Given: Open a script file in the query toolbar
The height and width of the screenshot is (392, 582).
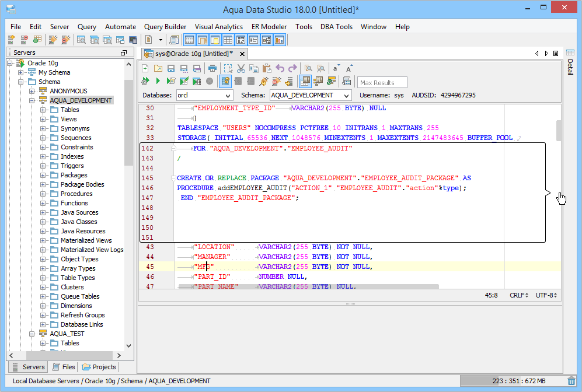Looking at the screenshot, I should (158, 68).
